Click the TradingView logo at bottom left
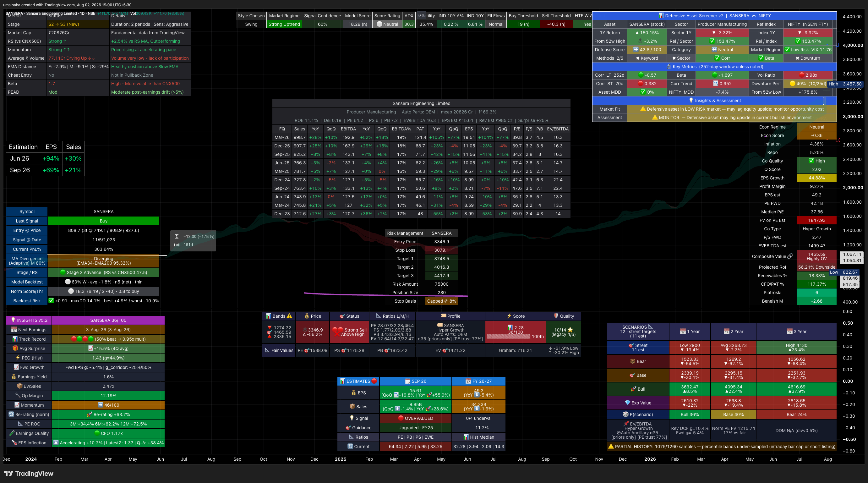This screenshot has width=868, height=483. pyautogui.click(x=28, y=474)
